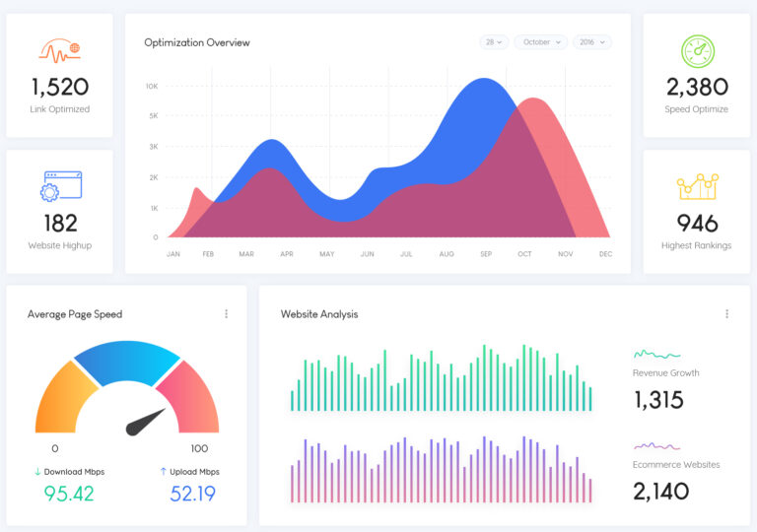Click the Website Highup browser gear icon
Screen dimensions: 757x532
point(60,186)
